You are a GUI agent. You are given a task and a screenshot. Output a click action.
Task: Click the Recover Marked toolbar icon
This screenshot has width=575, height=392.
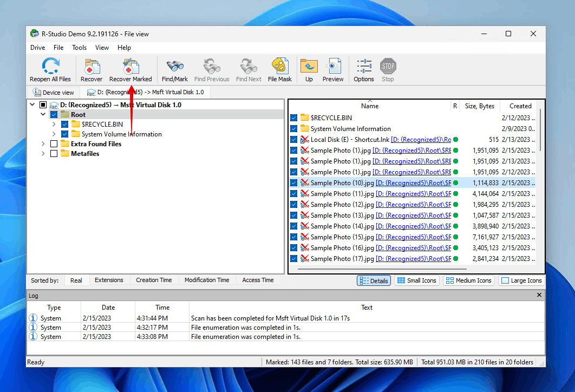pos(130,67)
